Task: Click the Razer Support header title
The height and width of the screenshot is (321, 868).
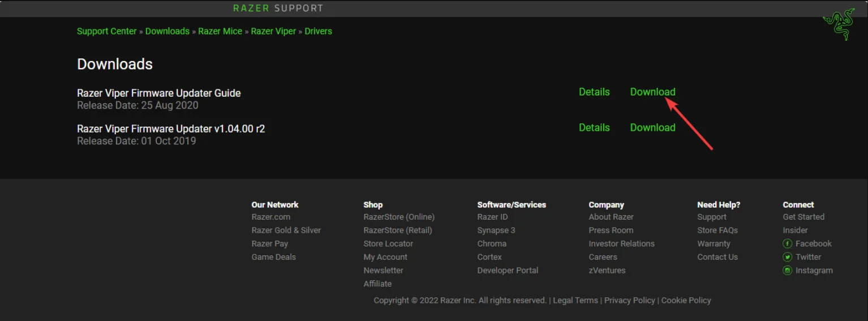Action: point(278,8)
